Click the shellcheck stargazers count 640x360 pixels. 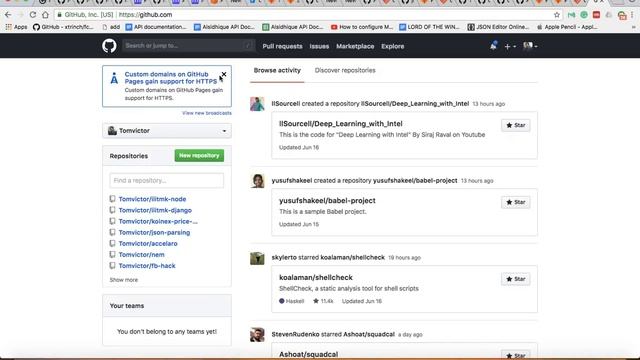pyautogui.click(x=323, y=301)
